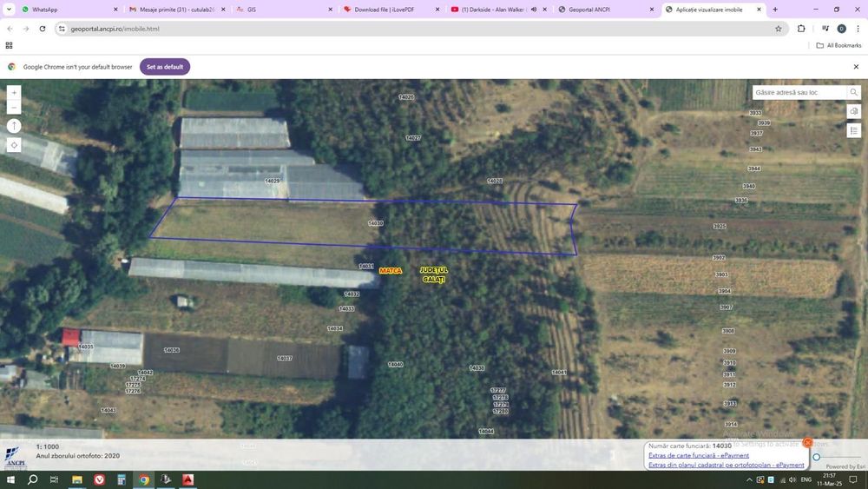Open the Chrome extensions puzzle icon

(801, 29)
